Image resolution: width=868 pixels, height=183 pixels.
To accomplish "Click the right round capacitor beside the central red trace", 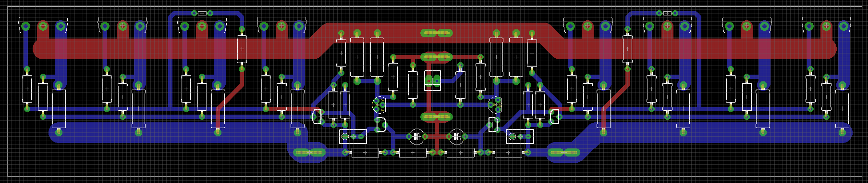I will tap(456, 137).
